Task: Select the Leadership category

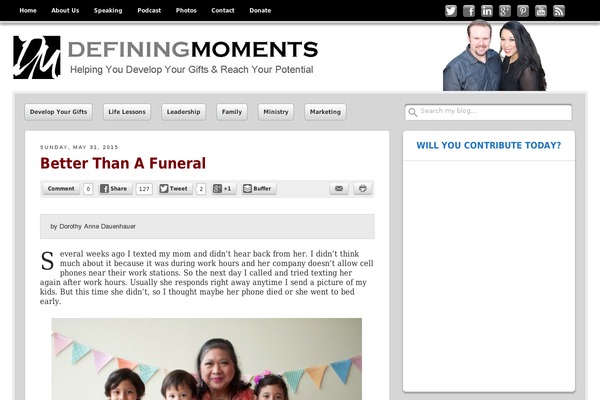Action: coord(183,112)
